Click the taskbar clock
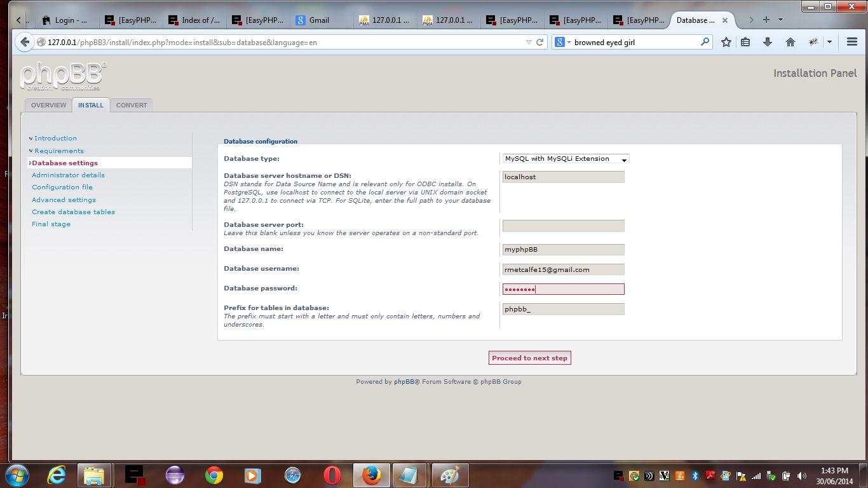This screenshot has height=488, width=868. point(834,476)
